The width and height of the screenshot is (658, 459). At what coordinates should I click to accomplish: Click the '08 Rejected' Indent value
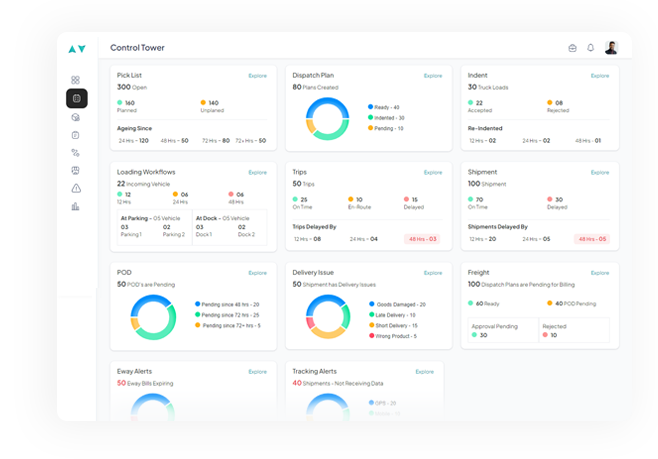click(558, 106)
